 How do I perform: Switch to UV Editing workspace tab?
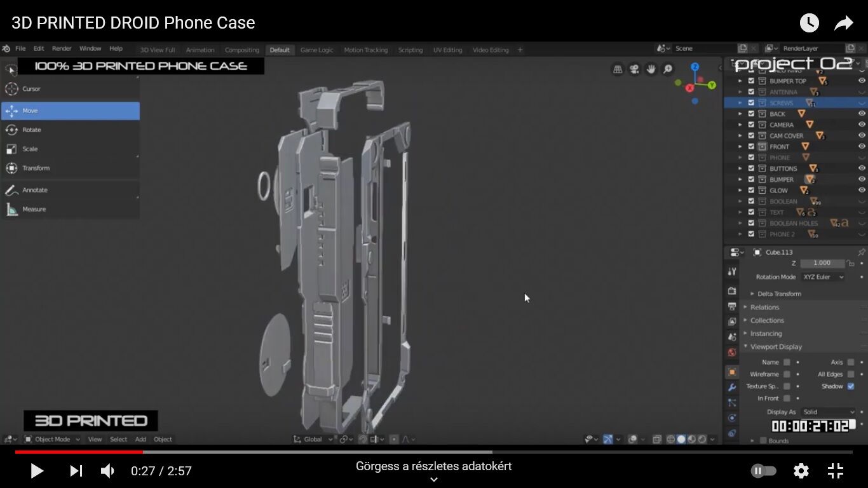point(448,50)
